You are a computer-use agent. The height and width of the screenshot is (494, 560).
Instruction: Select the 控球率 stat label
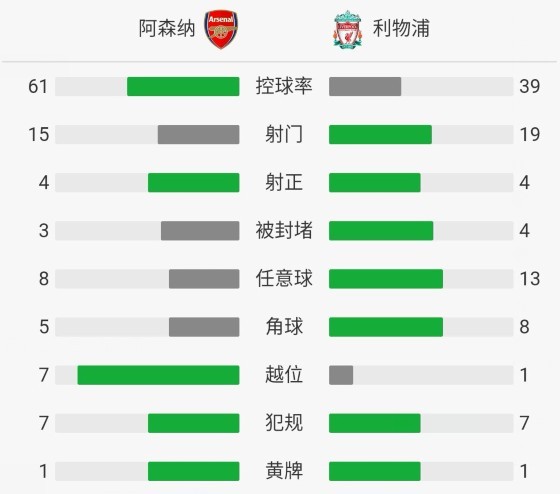click(x=284, y=86)
